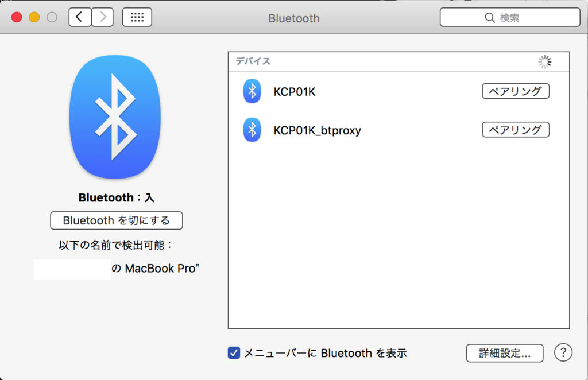Click the searching spinner in the デバイス header
This screenshot has width=588, height=380.
[x=545, y=62]
